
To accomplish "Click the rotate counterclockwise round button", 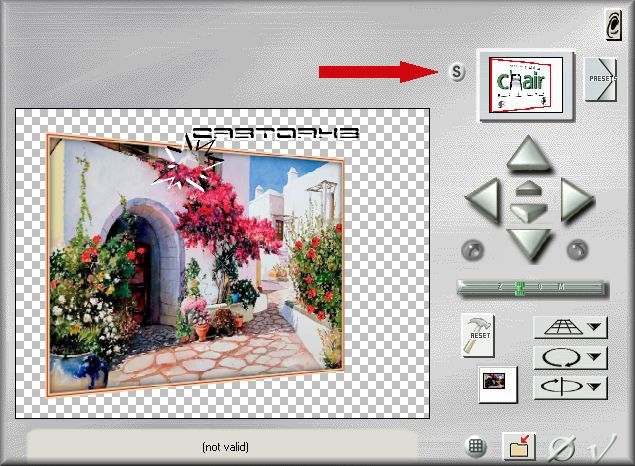I will 473,249.
